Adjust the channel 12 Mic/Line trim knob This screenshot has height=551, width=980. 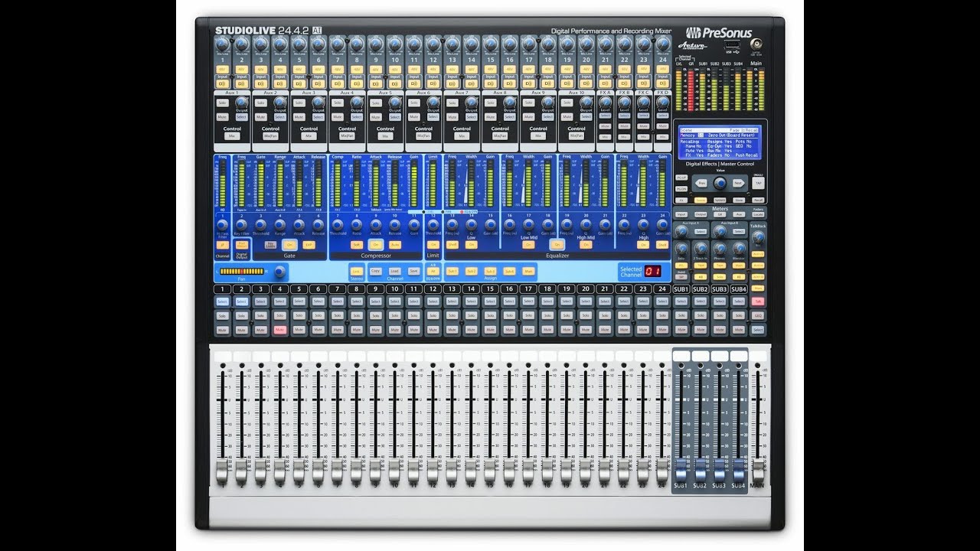[433, 44]
